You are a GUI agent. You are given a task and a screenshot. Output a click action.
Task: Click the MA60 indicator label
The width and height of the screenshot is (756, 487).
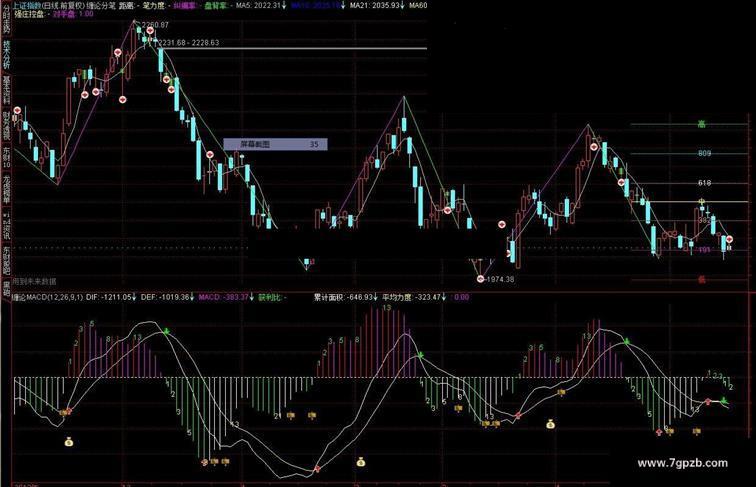pyautogui.click(x=418, y=5)
